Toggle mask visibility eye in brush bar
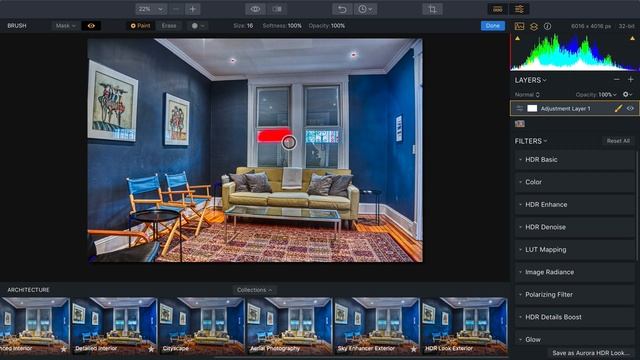The width and height of the screenshot is (640, 360). [91, 26]
